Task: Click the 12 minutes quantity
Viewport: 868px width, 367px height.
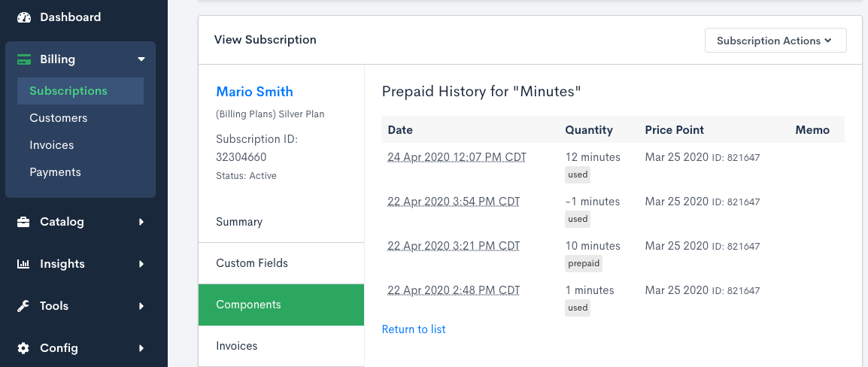Action: pyautogui.click(x=593, y=157)
